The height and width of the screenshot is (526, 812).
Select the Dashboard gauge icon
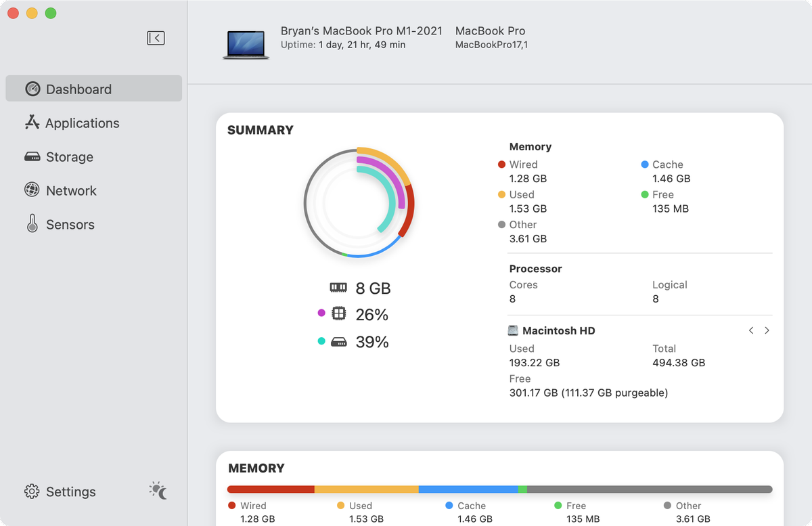32,89
